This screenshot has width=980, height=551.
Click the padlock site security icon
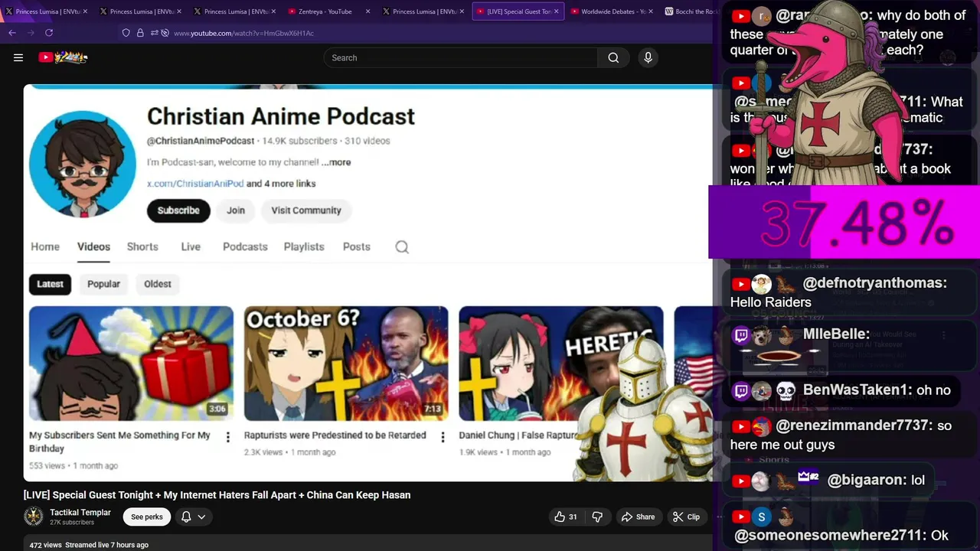pos(140,33)
